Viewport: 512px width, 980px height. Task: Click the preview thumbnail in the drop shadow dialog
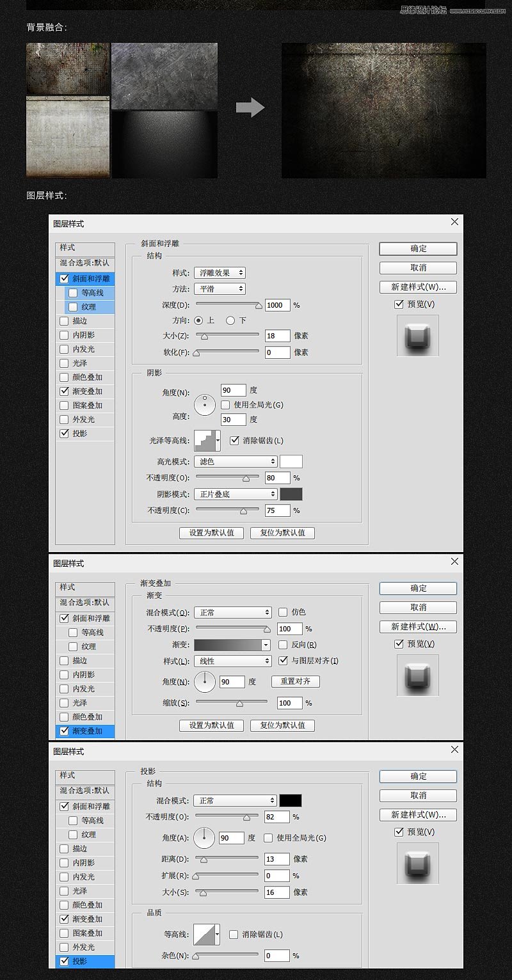417,864
